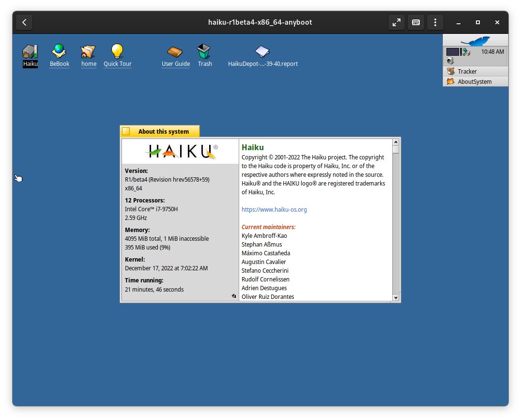
Task: Click the VM viewer back arrow button
Action: pos(24,22)
